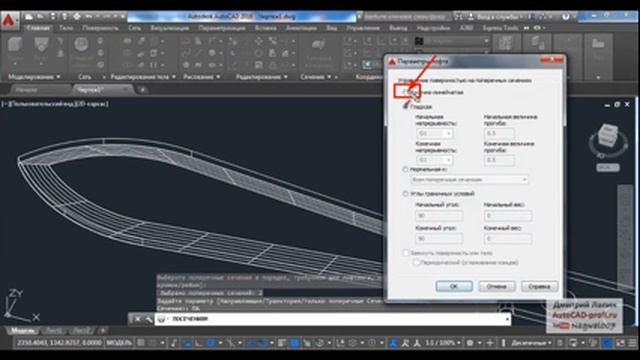
Task: Open the 1:1/100% annotation scale dropdown
Action: coord(443,343)
